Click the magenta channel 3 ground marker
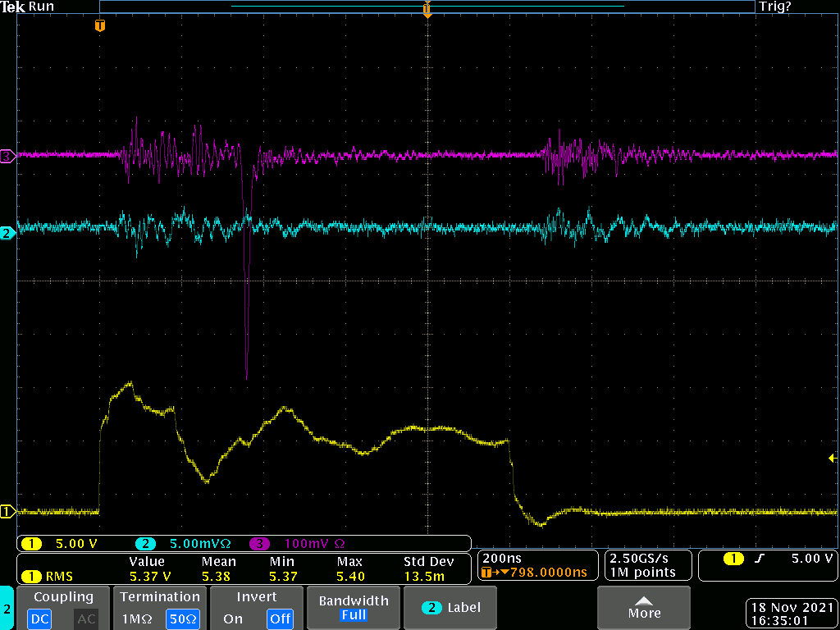Image resolution: width=840 pixels, height=630 pixels. coord(7,154)
